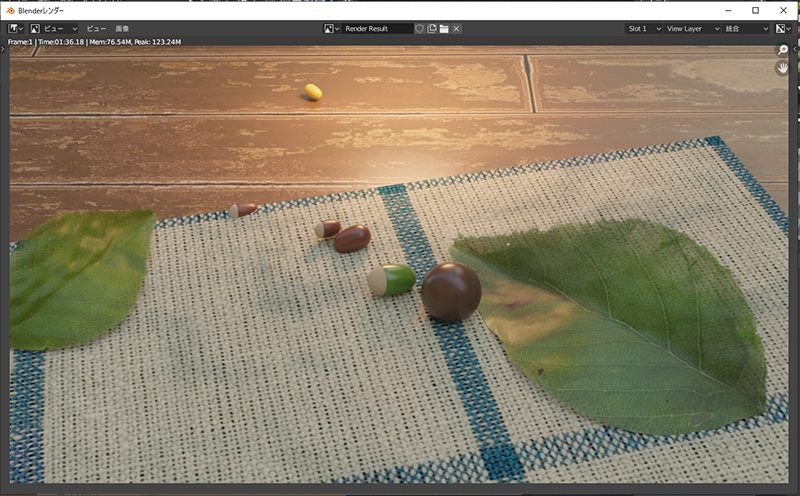This screenshot has width=800, height=496.
Task: Click the view mode image icon
Action: (35, 29)
